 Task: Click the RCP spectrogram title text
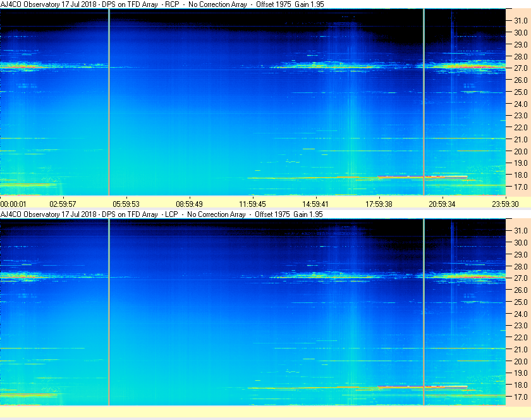pos(162,4)
